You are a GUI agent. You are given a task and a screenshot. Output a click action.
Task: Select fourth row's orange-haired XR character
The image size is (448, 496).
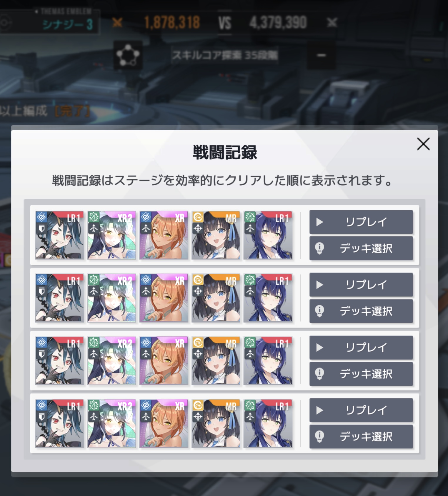164,423
